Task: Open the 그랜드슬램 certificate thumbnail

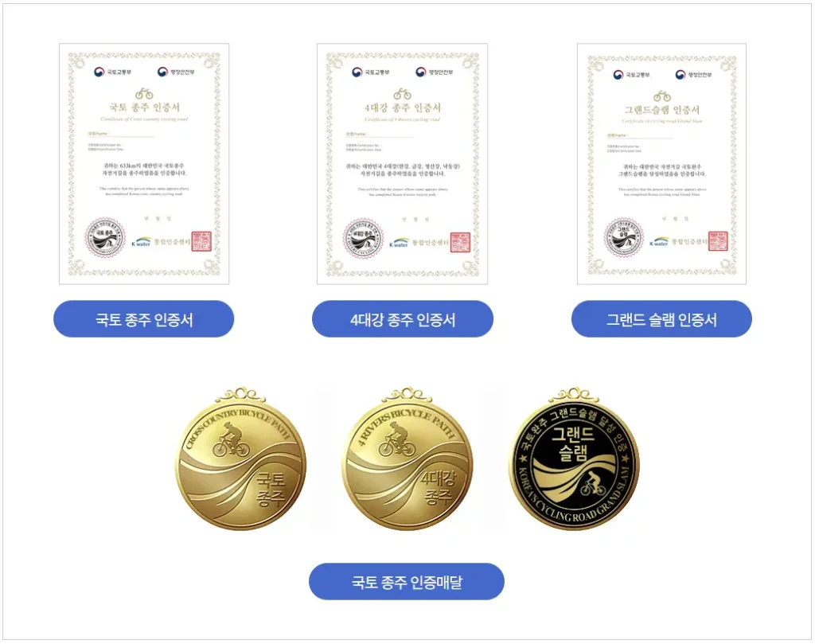Action: point(661,164)
